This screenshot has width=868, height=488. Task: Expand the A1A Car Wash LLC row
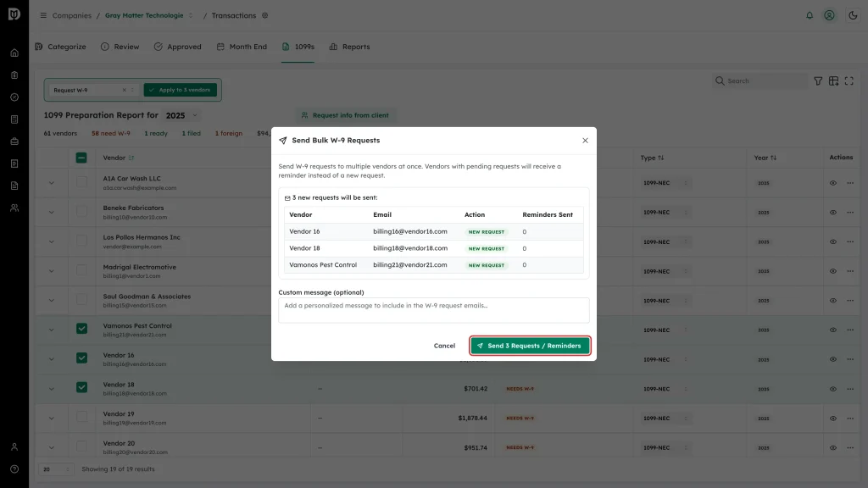(52, 183)
